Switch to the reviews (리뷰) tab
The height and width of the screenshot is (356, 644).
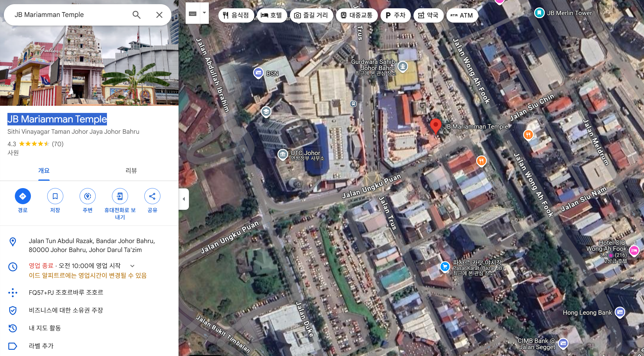pyautogui.click(x=131, y=171)
